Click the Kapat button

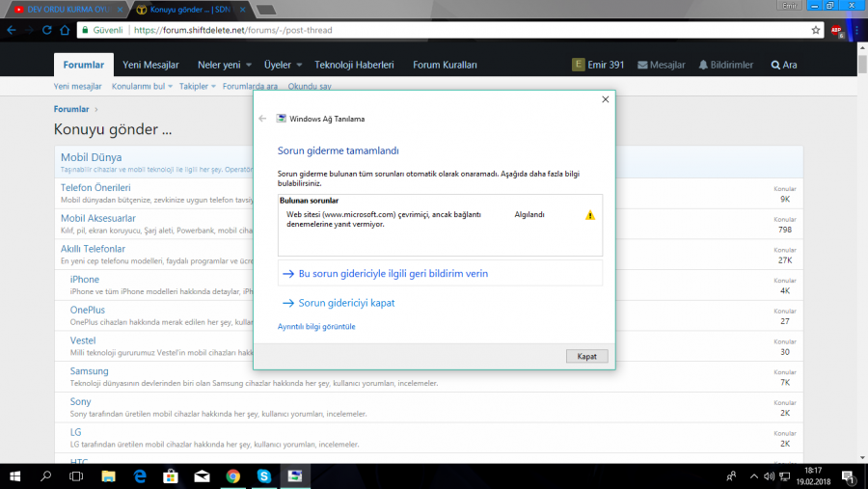[586, 356]
